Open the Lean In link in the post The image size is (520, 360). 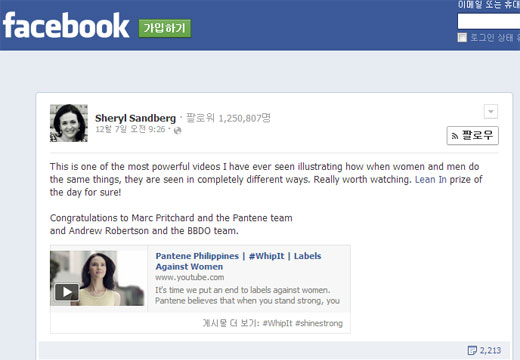[430, 179]
